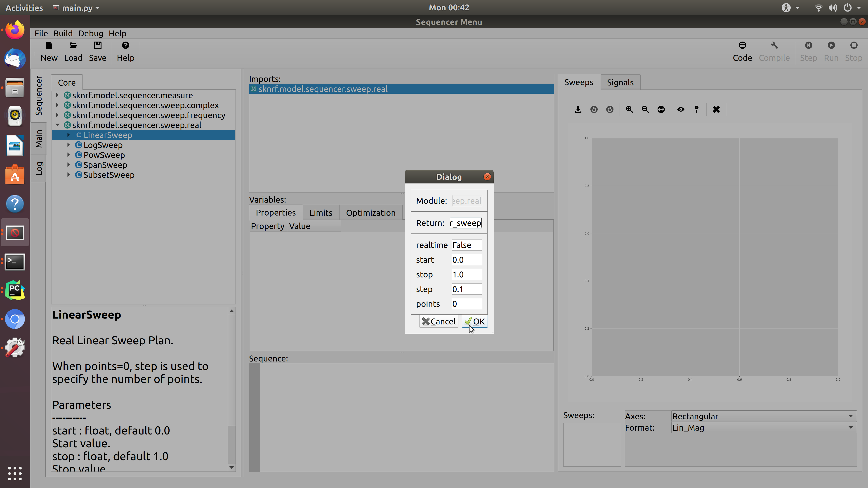Confirm dialog with OK button
The height and width of the screenshot is (488, 868).
[474, 322]
